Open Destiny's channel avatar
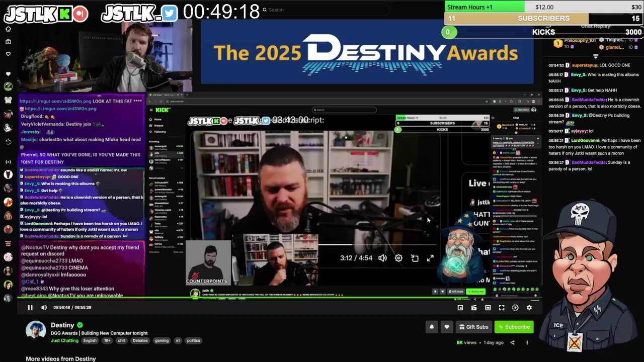644x362 pixels. 36,330
